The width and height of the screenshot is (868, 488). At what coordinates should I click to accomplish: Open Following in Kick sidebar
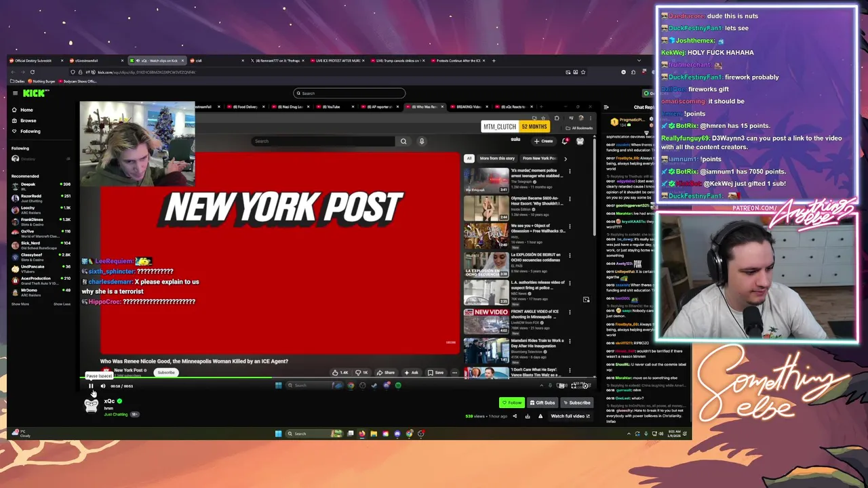click(x=30, y=131)
